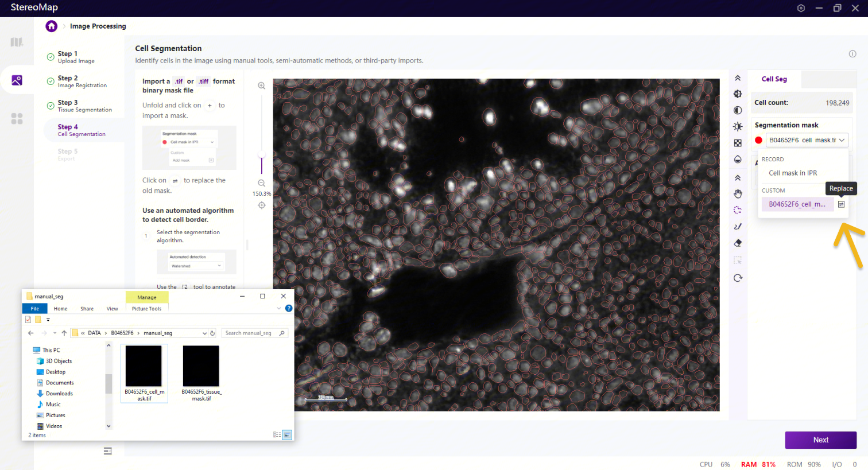This screenshot has height=470, width=868.
Task: Open the brightness adjustment tool
Action: coord(738,126)
